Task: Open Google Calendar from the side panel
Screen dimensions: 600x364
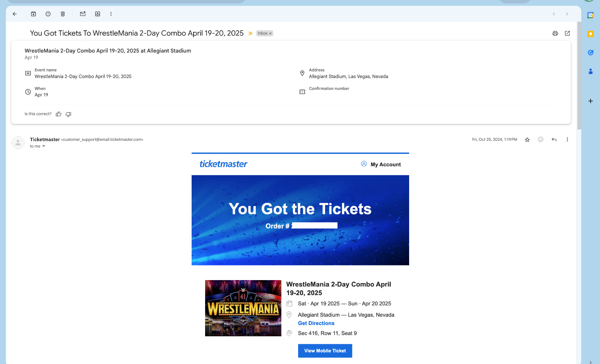Action: [x=590, y=15]
